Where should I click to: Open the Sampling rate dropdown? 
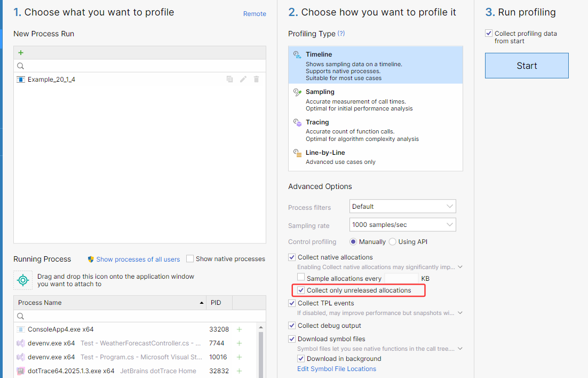point(403,225)
